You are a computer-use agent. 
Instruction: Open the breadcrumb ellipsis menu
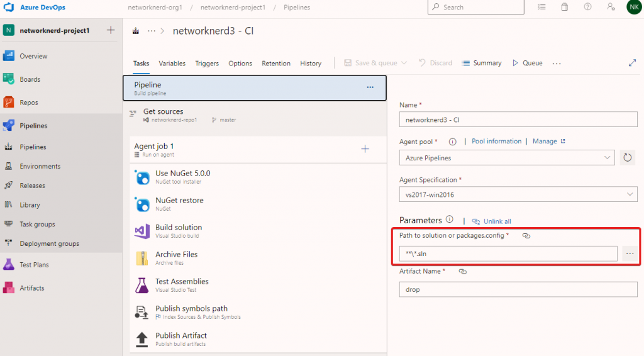152,31
